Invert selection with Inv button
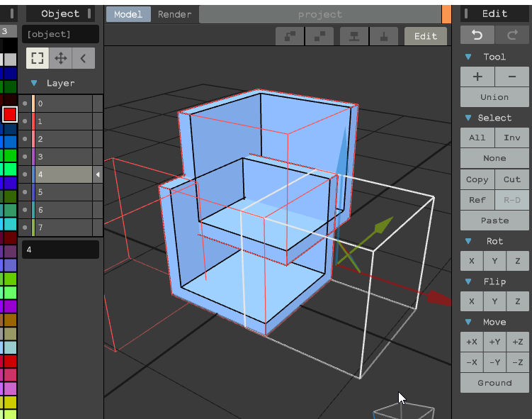This screenshot has height=419, width=532. click(512, 138)
